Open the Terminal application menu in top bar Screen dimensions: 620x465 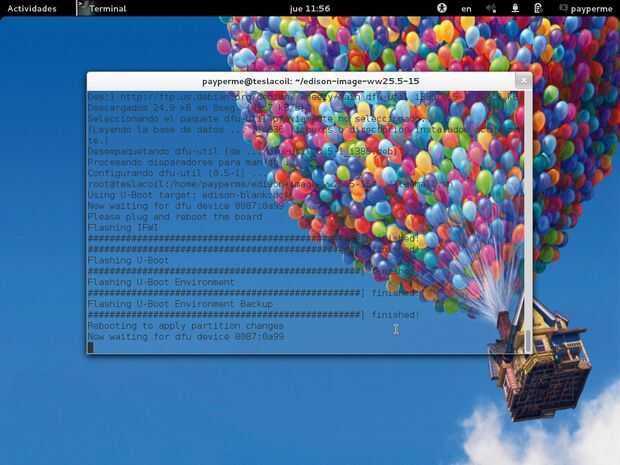pos(102,8)
